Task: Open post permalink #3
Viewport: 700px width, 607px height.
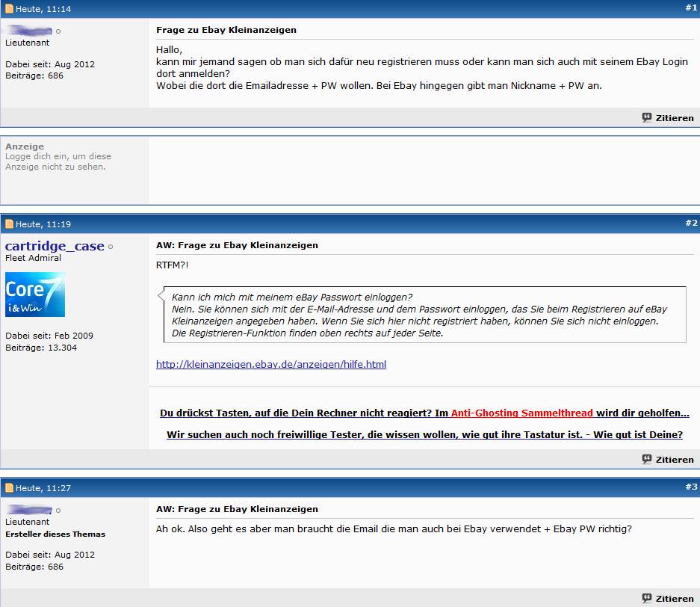Action: pos(691,487)
